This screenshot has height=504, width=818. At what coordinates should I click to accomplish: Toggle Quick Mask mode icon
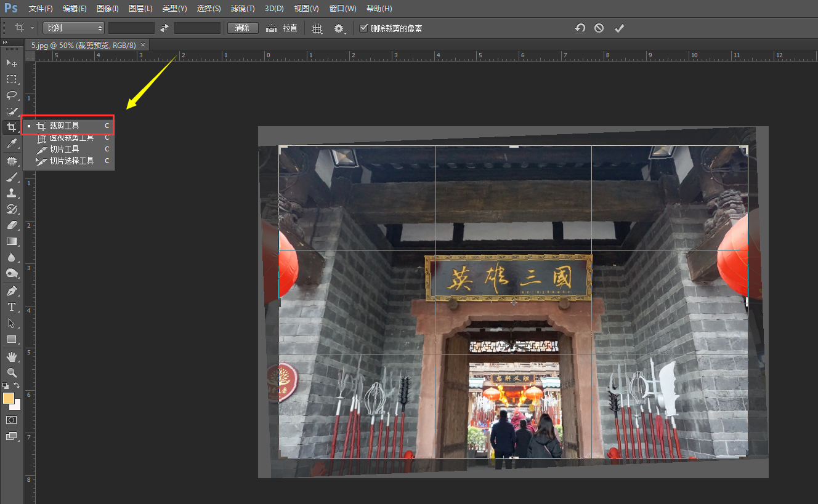click(11, 420)
